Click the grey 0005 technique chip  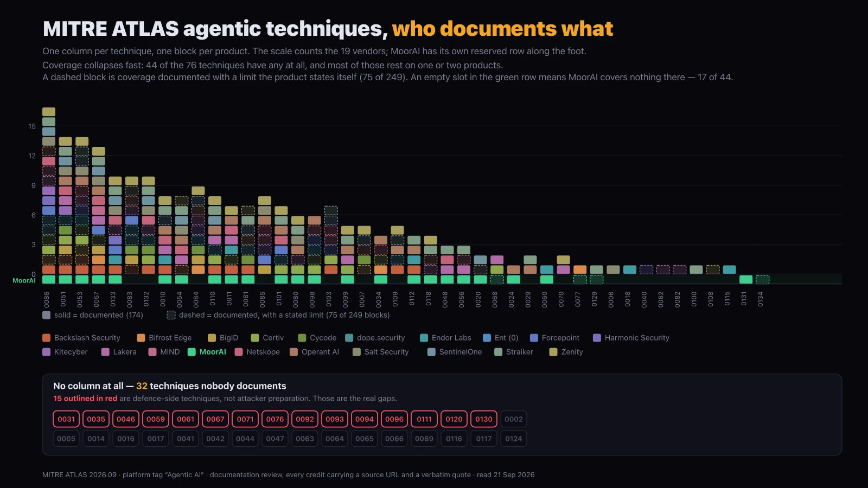[66, 439]
